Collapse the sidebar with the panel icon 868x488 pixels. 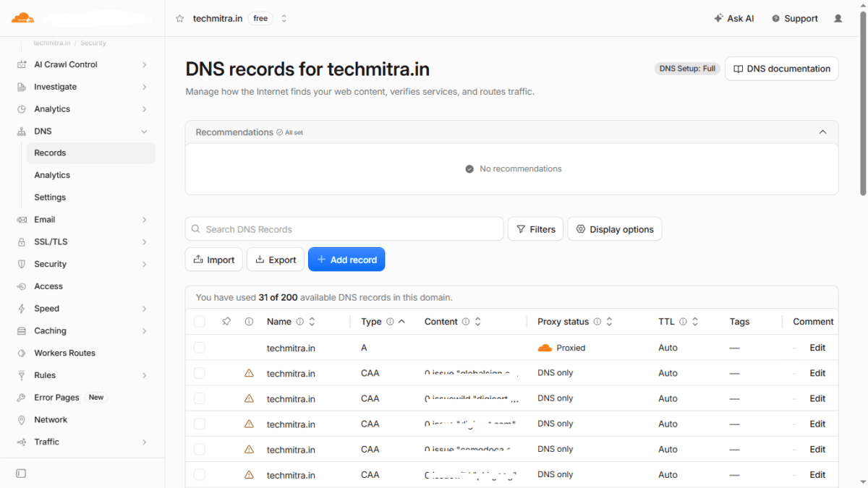pyautogui.click(x=21, y=474)
